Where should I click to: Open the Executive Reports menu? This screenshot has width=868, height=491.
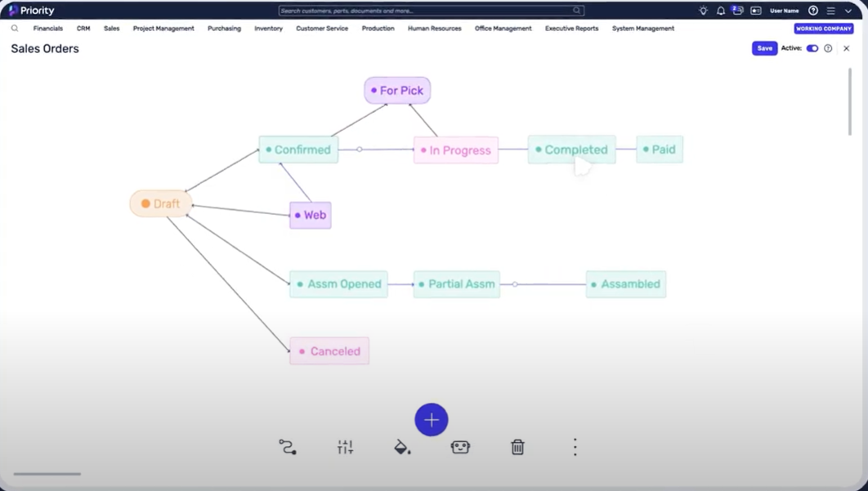coord(572,29)
